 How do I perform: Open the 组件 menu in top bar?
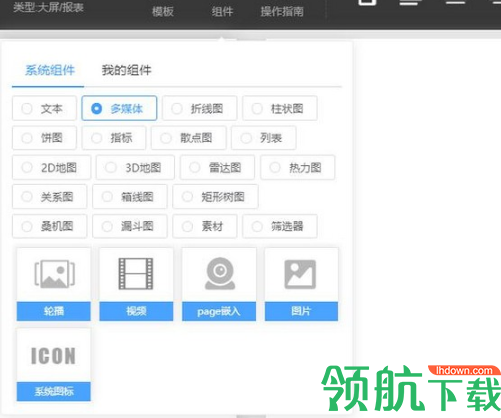[222, 12]
